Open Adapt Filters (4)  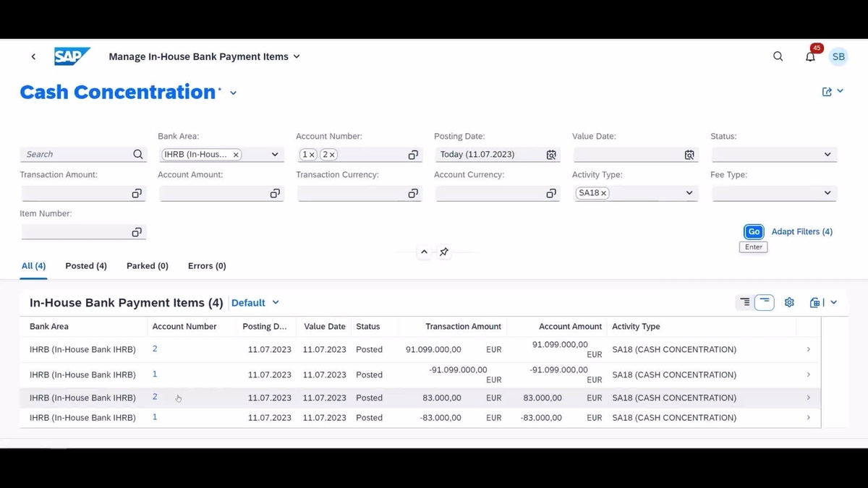[801, 231]
